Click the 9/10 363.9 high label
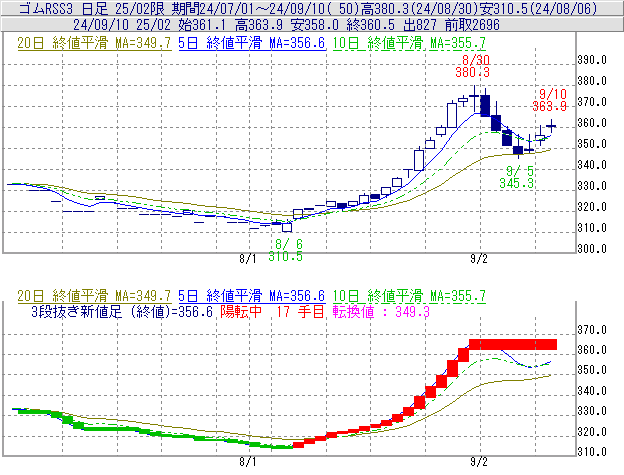 [x=550, y=100]
